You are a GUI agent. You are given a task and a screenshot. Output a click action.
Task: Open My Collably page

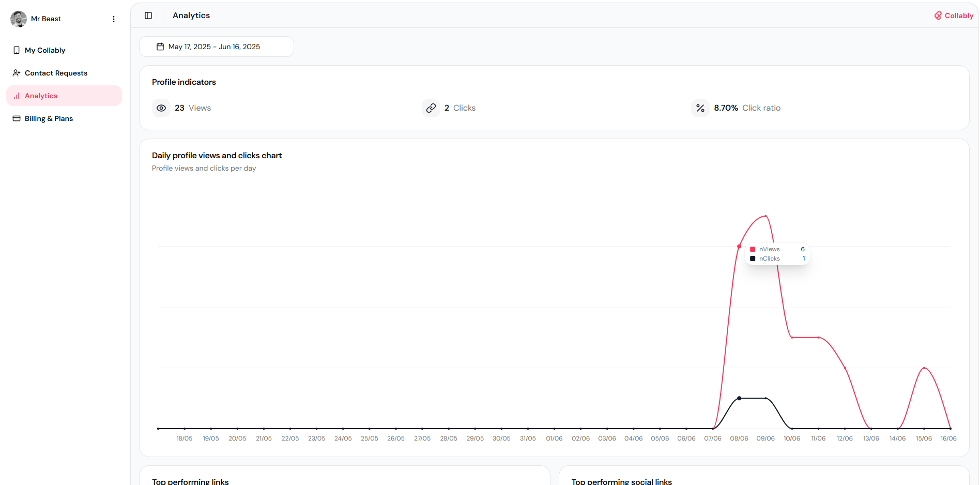point(64,50)
